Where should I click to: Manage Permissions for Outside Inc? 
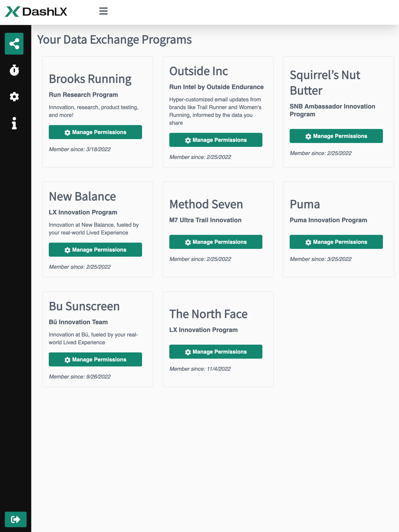tap(216, 140)
